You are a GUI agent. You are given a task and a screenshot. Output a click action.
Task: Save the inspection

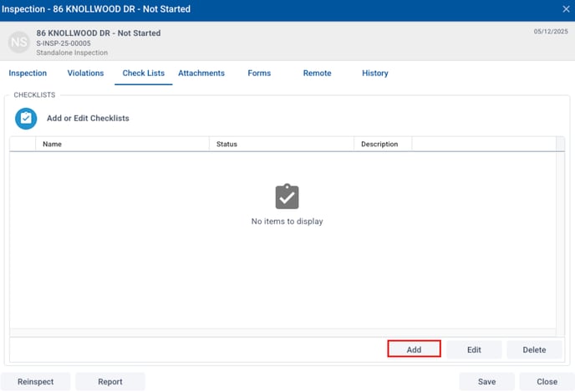pyautogui.click(x=486, y=382)
